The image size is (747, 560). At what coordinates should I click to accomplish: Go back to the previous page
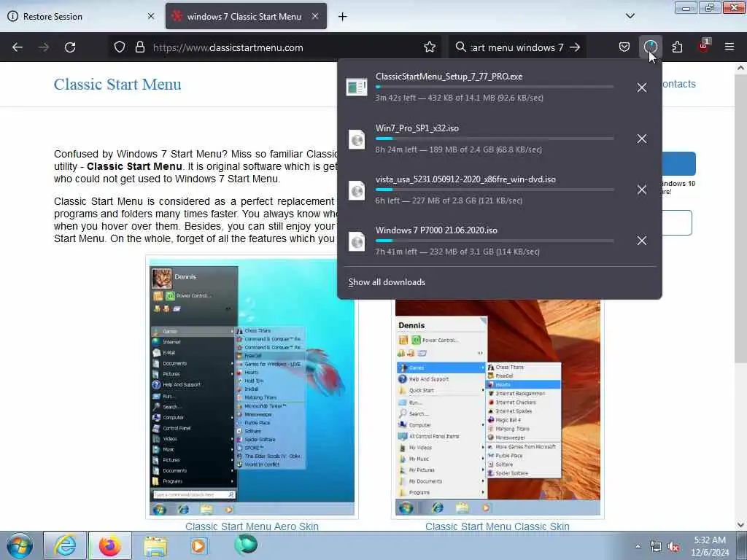pyautogui.click(x=18, y=47)
